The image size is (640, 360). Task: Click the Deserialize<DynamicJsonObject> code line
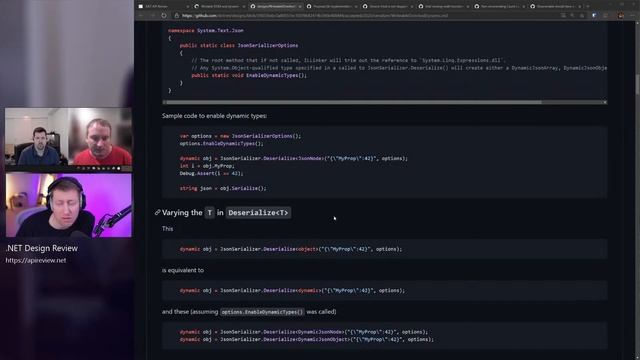point(307,340)
